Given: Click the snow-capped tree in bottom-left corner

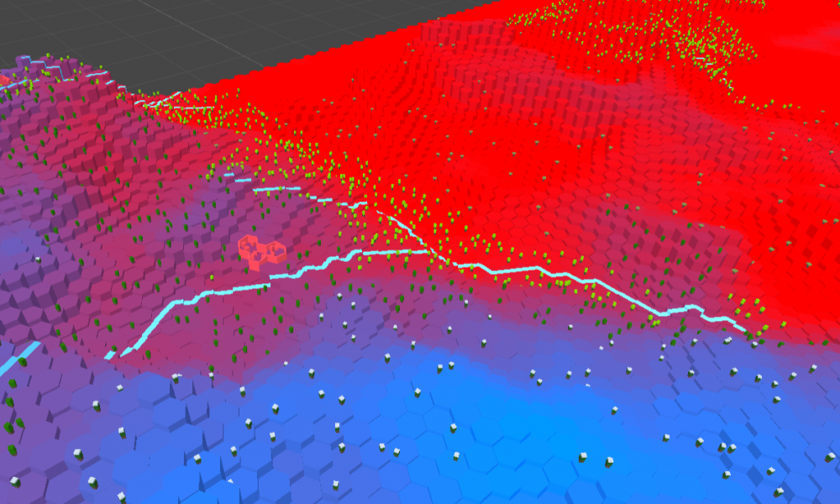Looking at the screenshot, I should [x=92, y=482].
